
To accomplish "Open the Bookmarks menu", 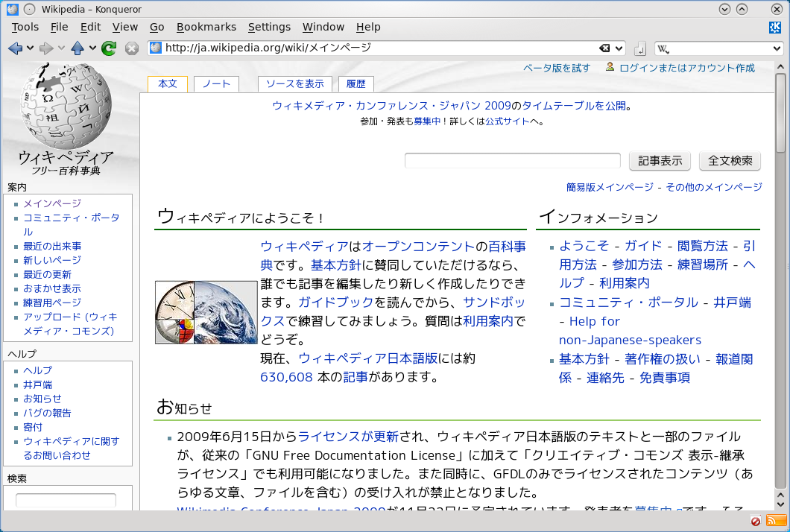I will coord(206,27).
